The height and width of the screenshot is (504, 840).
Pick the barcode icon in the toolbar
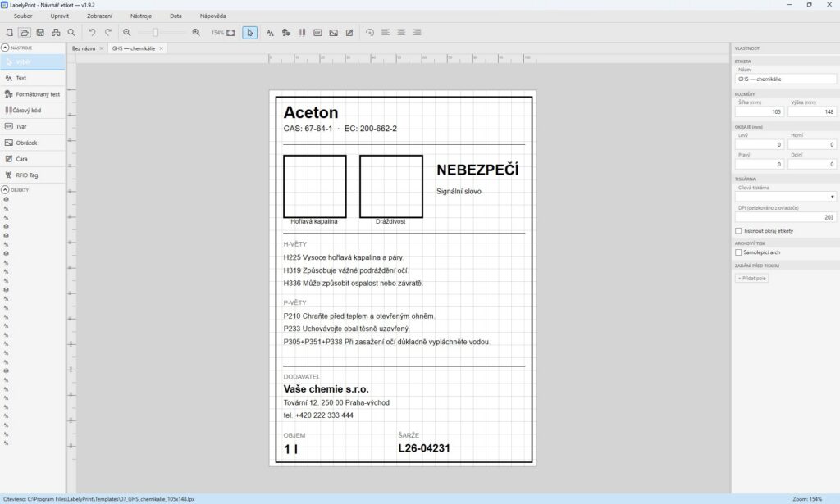pyautogui.click(x=302, y=33)
